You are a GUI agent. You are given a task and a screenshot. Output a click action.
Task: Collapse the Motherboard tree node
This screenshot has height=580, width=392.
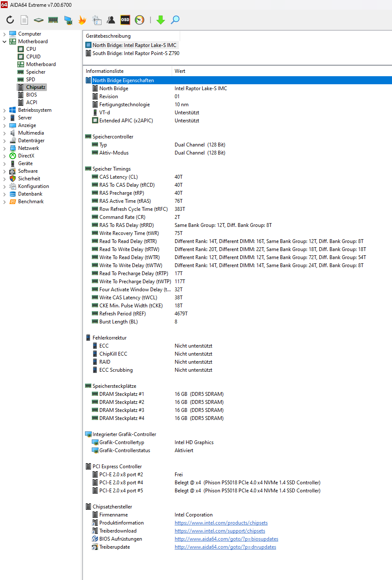(x=4, y=41)
